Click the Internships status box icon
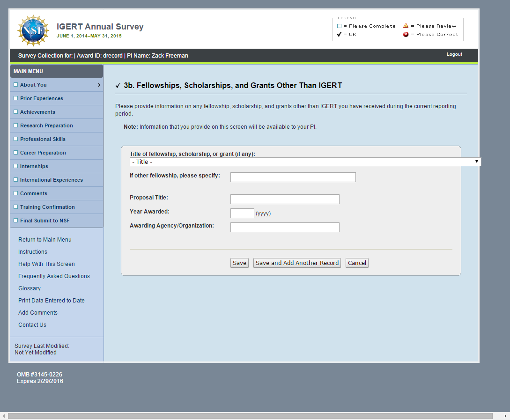The width and height of the screenshot is (510, 420). click(16, 166)
